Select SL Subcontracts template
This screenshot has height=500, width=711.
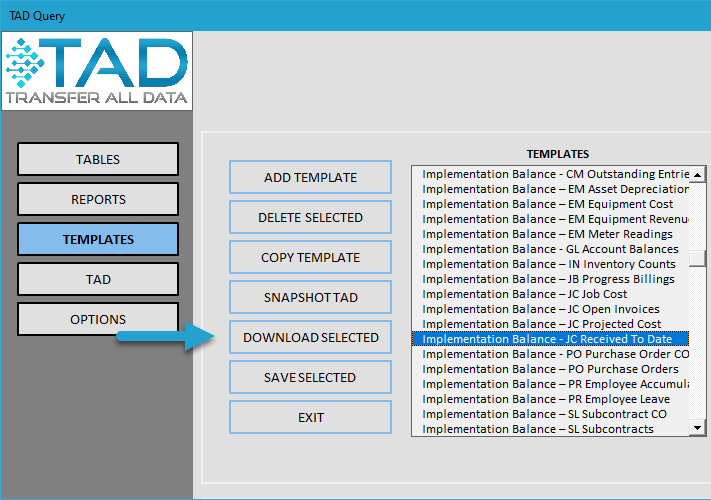tap(550, 429)
